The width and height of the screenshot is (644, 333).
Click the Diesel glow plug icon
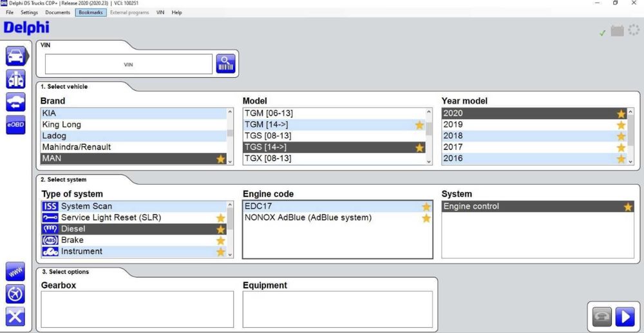(x=50, y=229)
